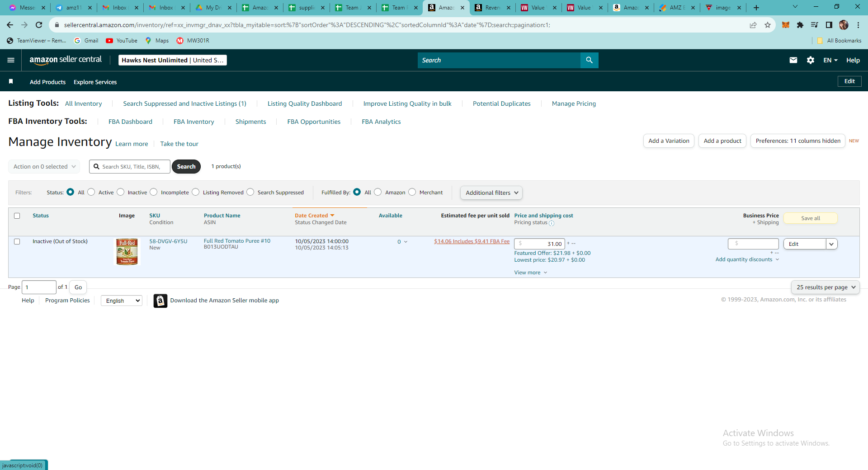The width and height of the screenshot is (868, 470).
Task: Click the search magnifier button in header
Action: point(589,60)
